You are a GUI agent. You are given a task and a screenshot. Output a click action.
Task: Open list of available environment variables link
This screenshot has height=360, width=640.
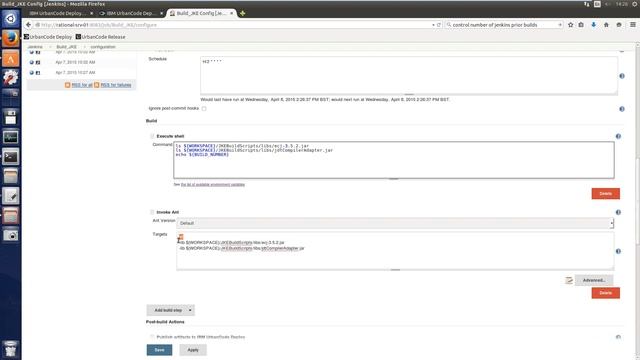(213, 184)
